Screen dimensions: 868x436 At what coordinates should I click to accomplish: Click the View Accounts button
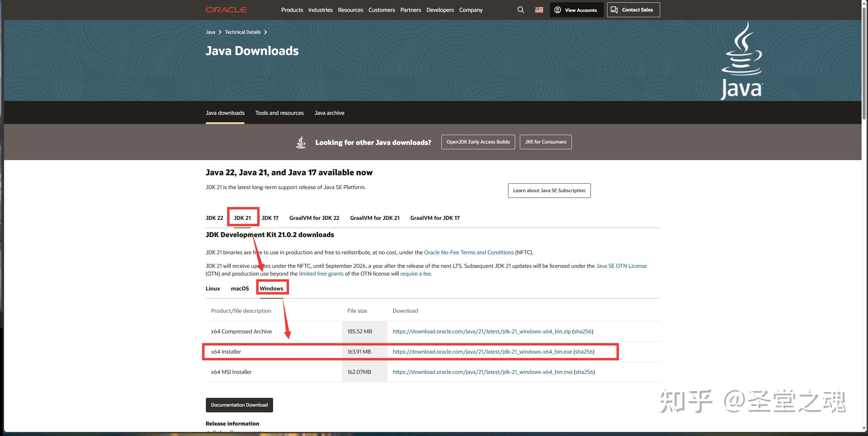[576, 10]
